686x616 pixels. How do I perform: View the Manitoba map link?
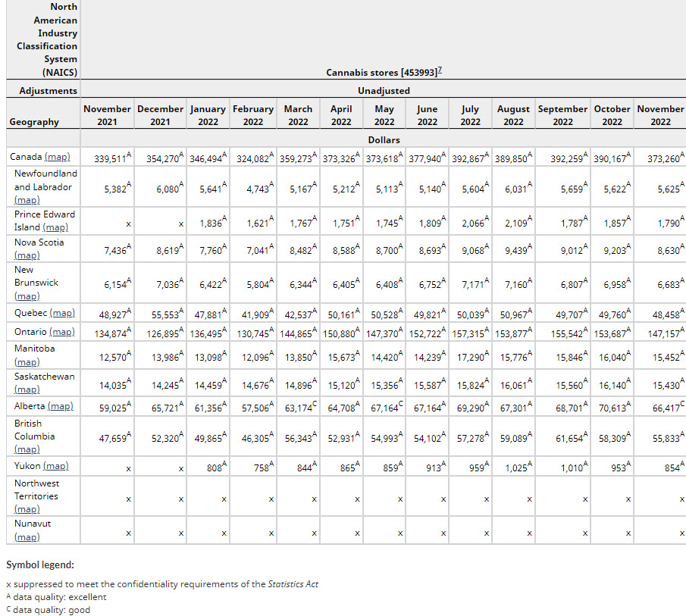tap(27, 362)
